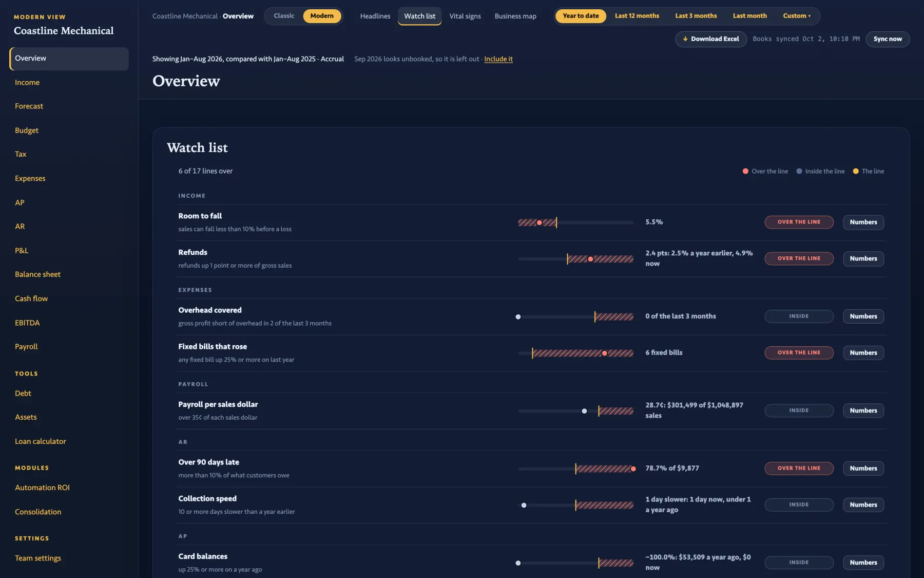Open Numbers for Refunds row
This screenshot has height=578, width=924.
[863, 259]
